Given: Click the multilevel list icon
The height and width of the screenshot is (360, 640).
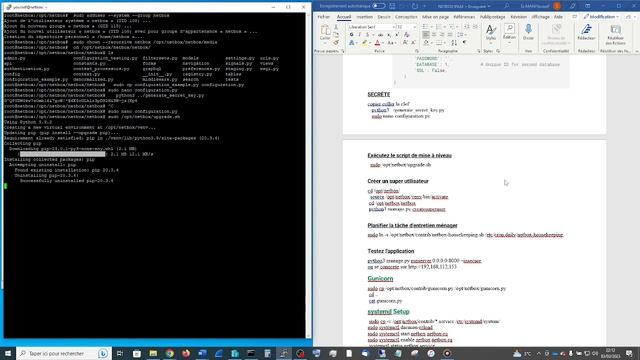Looking at the screenshot, I should pos(452,27).
